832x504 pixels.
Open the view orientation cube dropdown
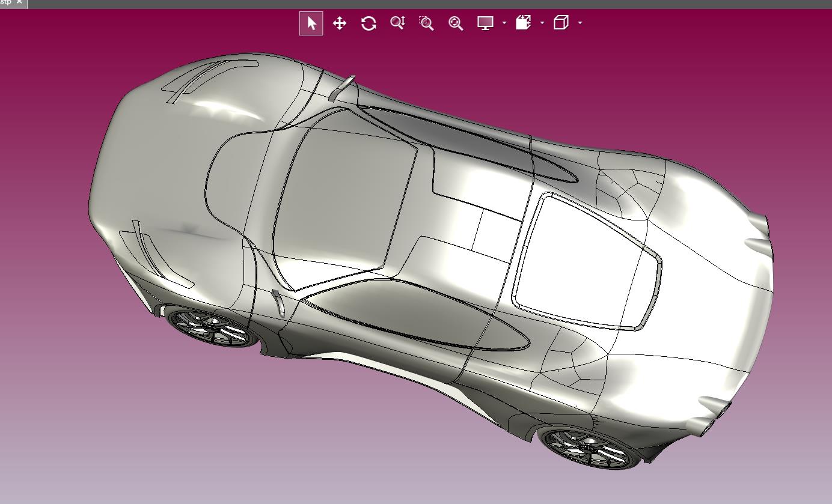point(580,23)
